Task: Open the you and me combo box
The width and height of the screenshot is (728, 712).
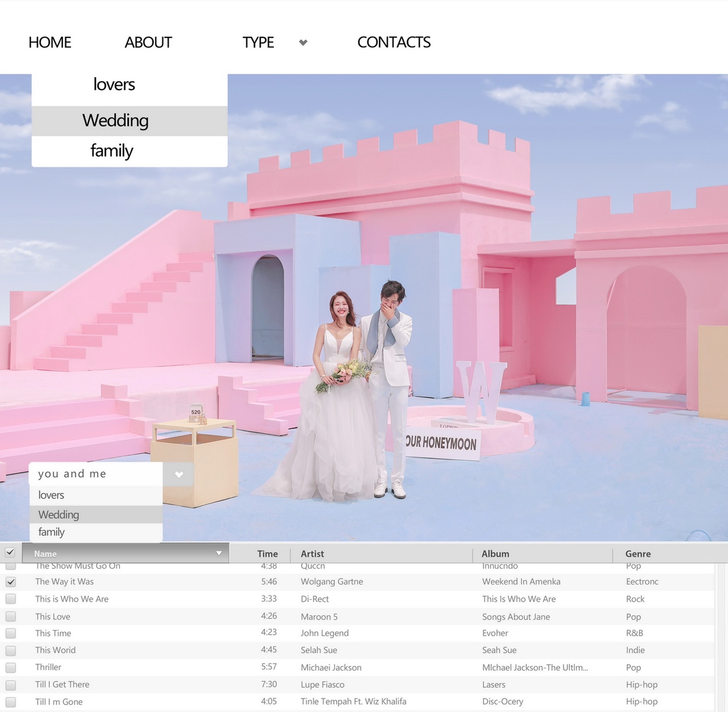Action: (x=96, y=474)
